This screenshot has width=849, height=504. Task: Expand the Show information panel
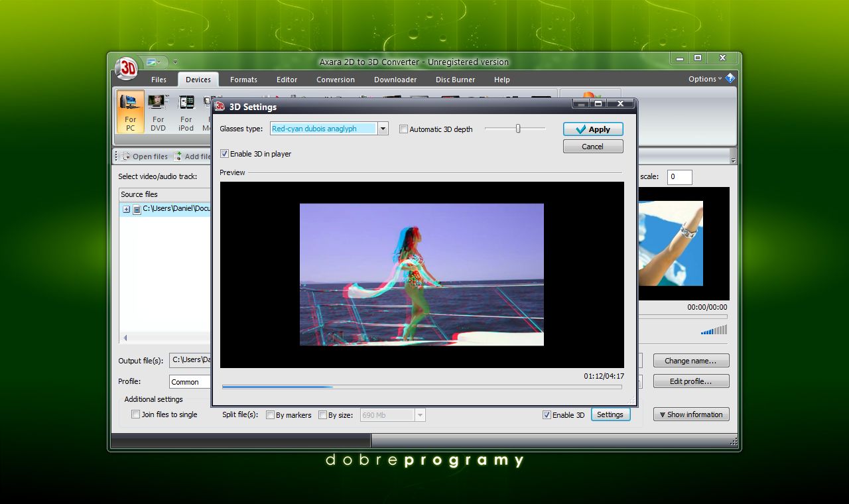(691, 414)
